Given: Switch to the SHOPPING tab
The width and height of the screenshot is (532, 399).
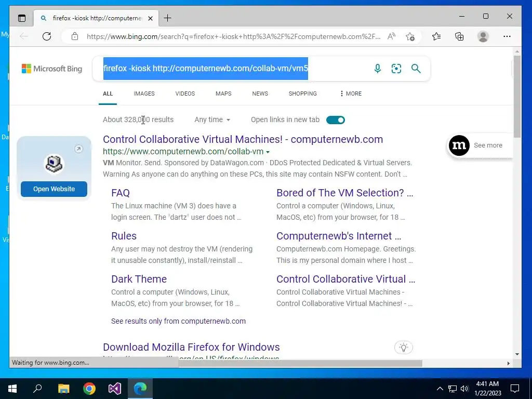Looking at the screenshot, I should (x=303, y=94).
